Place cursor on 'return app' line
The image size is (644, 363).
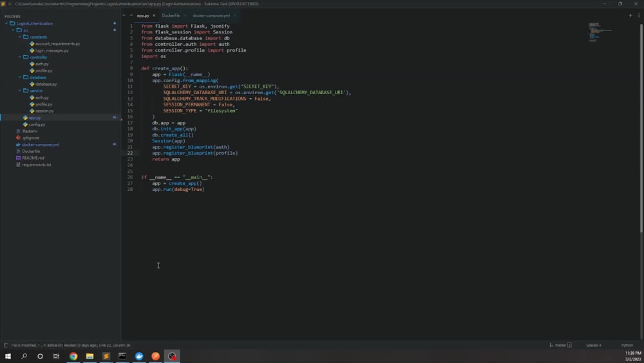click(166, 159)
